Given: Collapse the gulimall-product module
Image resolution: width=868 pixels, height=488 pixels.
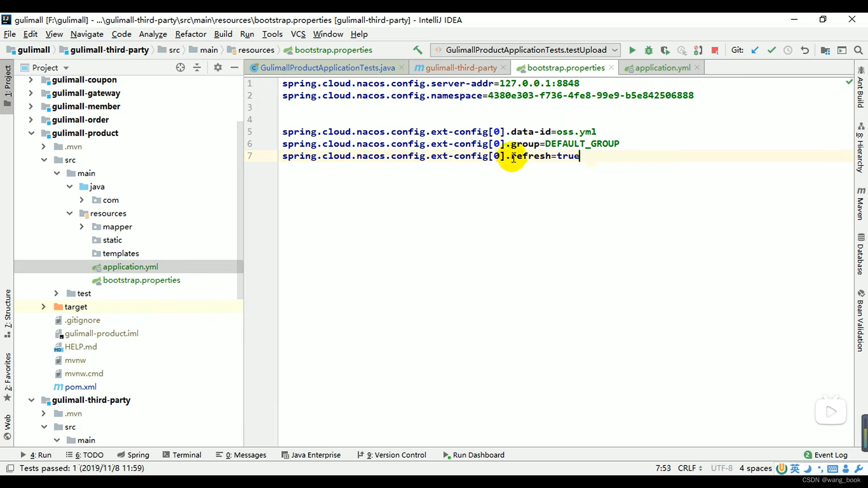Looking at the screenshot, I should click(x=31, y=133).
